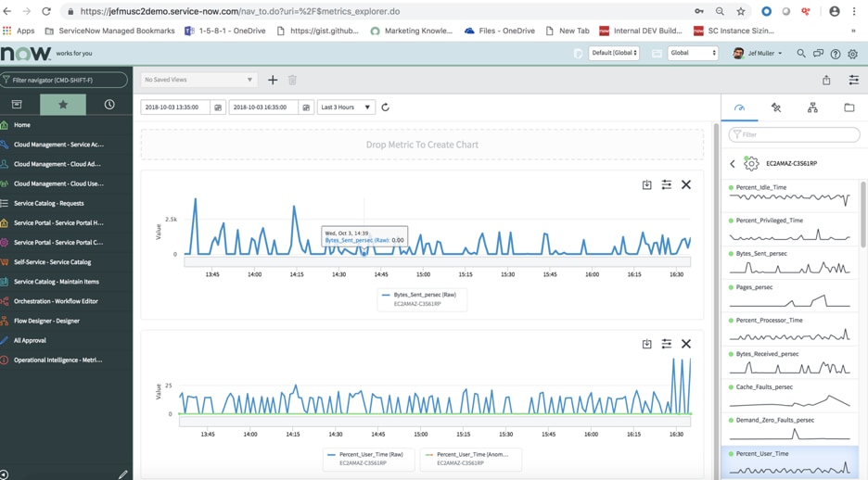Click the range slider under Bytes_Sent chart
Image resolution: width=868 pixels, height=480 pixels.
[437, 262]
